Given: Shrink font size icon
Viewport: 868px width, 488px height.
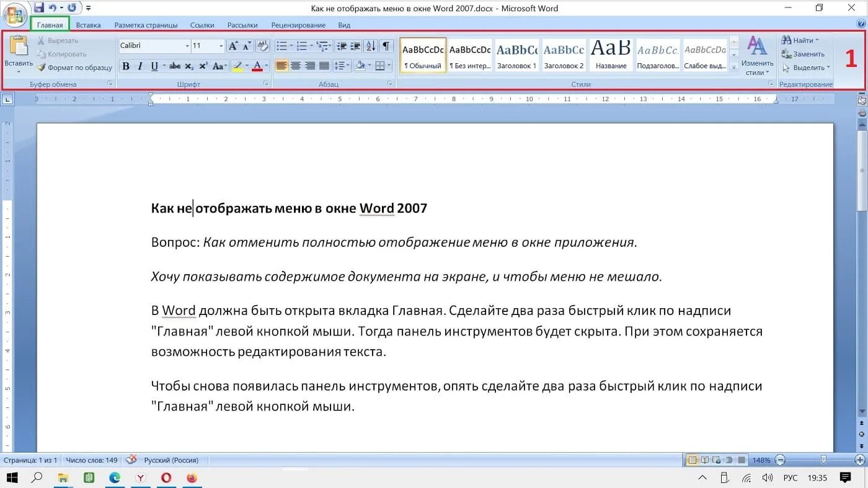Looking at the screenshot, I should [247, 46].
